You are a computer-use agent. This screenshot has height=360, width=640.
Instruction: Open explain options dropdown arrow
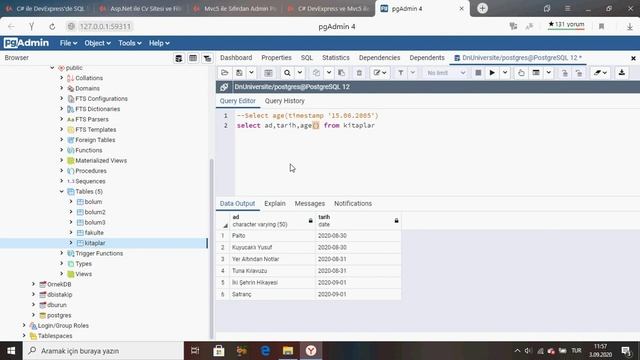click(x=549, y=73)
